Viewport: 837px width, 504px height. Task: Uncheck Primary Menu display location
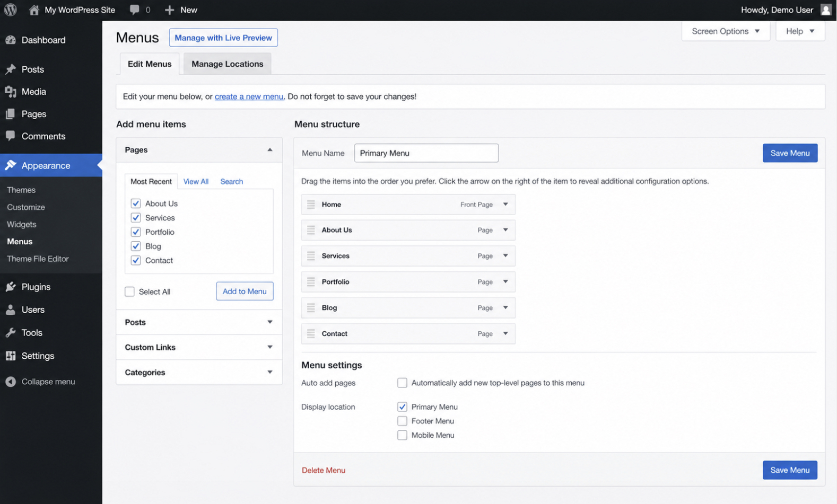(x=402, y=407)
